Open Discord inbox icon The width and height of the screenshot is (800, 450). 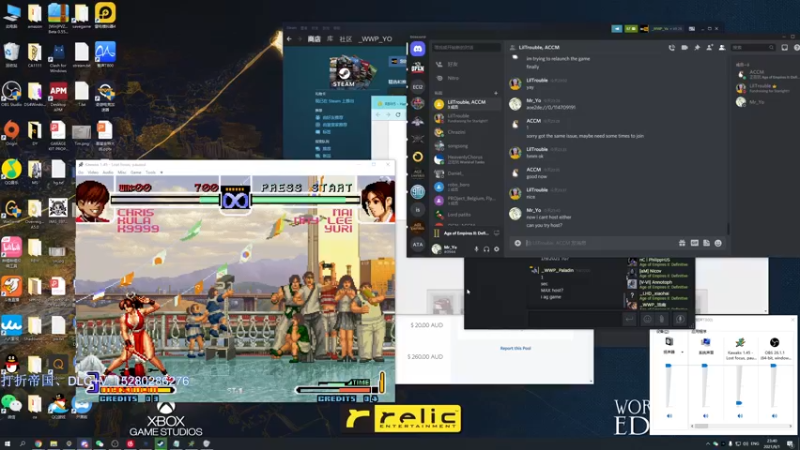tap(785, 47)
